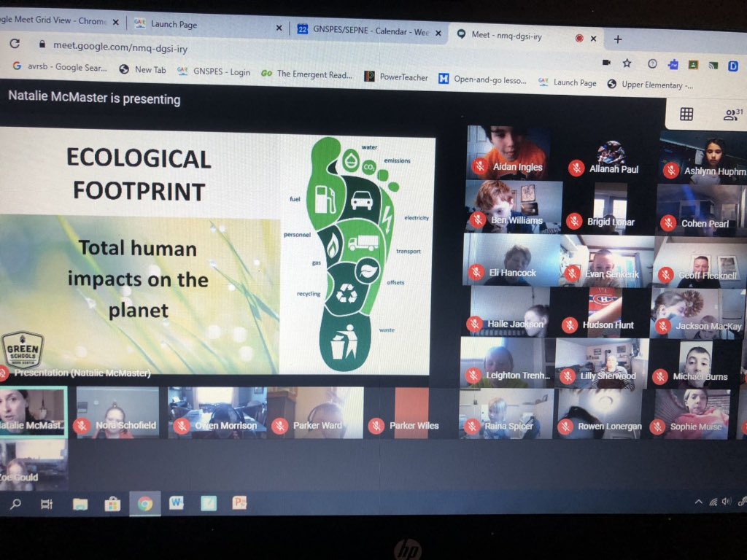Open the Open-and-go lesso... bookmark

[483, 79]
